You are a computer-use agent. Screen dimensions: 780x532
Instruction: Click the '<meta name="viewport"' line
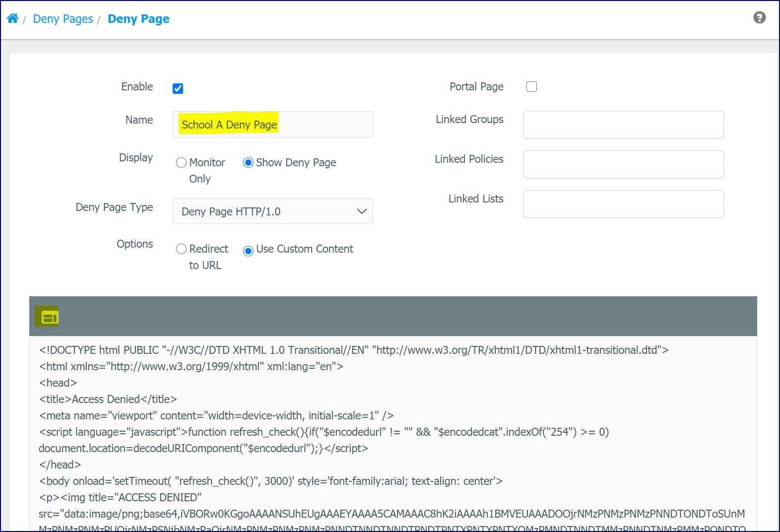click(x=216, y=415)
